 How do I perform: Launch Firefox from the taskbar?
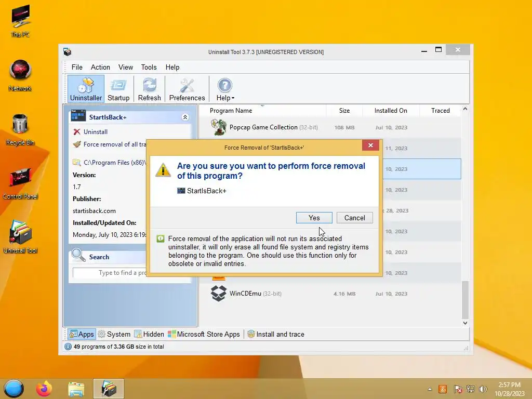tap(44, 389)
